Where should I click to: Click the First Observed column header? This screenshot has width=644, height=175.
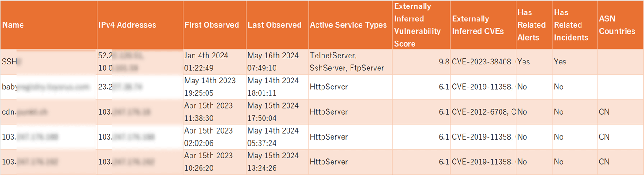pos(214,25)
